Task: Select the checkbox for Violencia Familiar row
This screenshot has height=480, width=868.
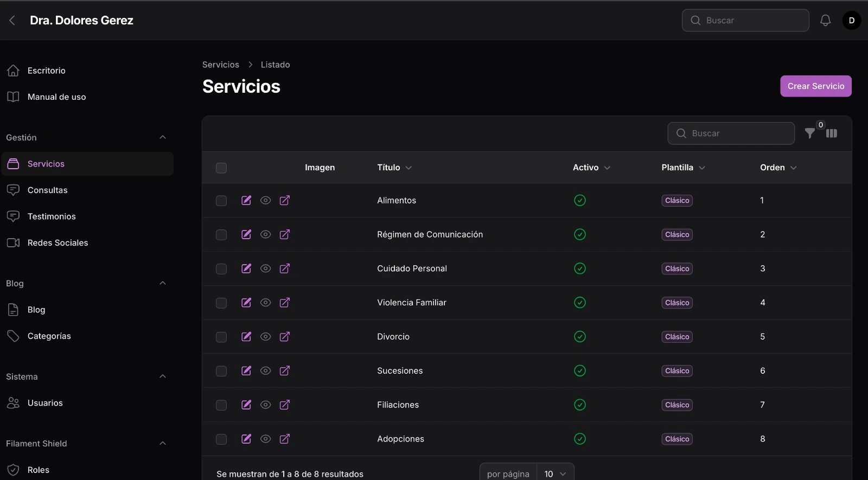Action: 221,303
